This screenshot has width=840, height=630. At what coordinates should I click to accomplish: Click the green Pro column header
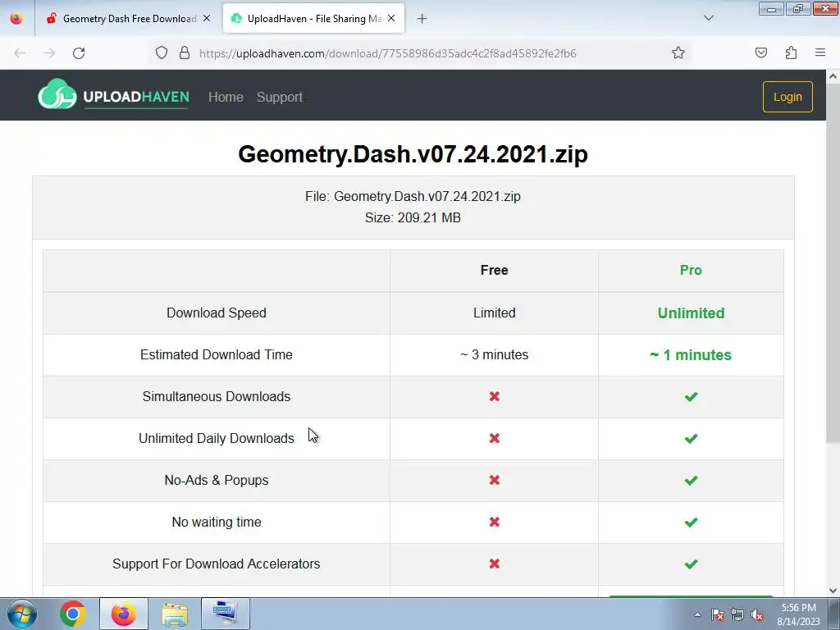[x=691, y=270]
